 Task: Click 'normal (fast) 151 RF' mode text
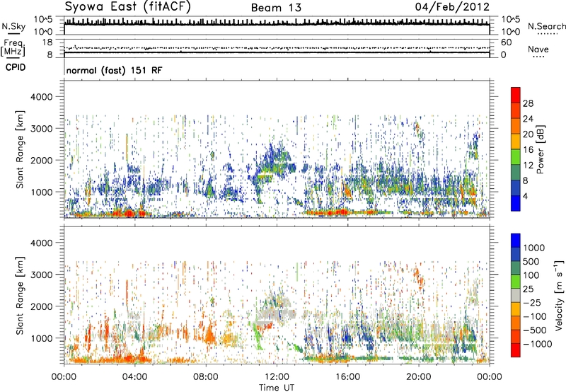(x=114, y=70)
